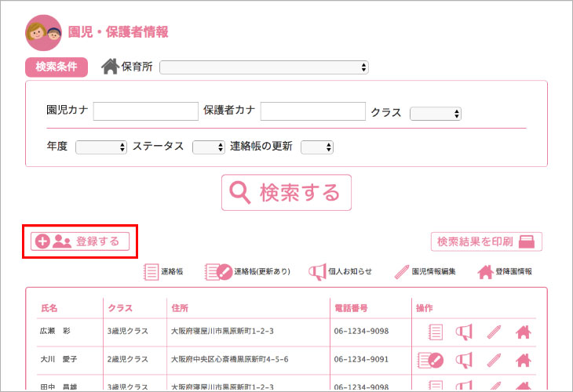The height and width of the screenshot is (392, 573).
Task: Click the 検索条件 label button
Action: coord(57,67)
